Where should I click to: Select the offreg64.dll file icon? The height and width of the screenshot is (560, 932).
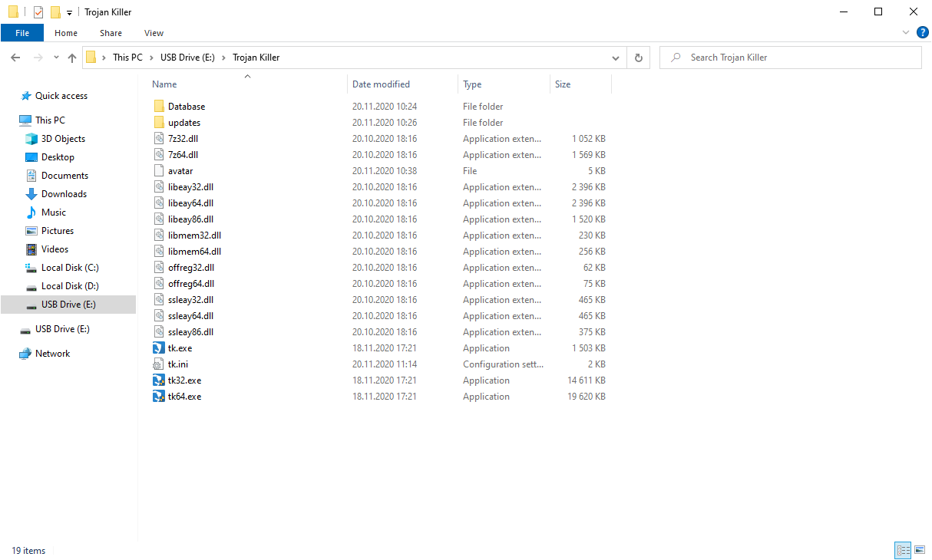159,284
